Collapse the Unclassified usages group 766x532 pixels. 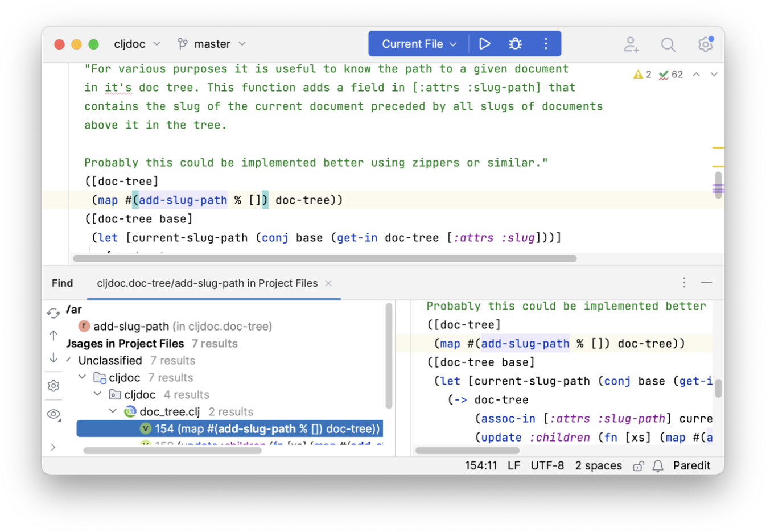(69, 360)
